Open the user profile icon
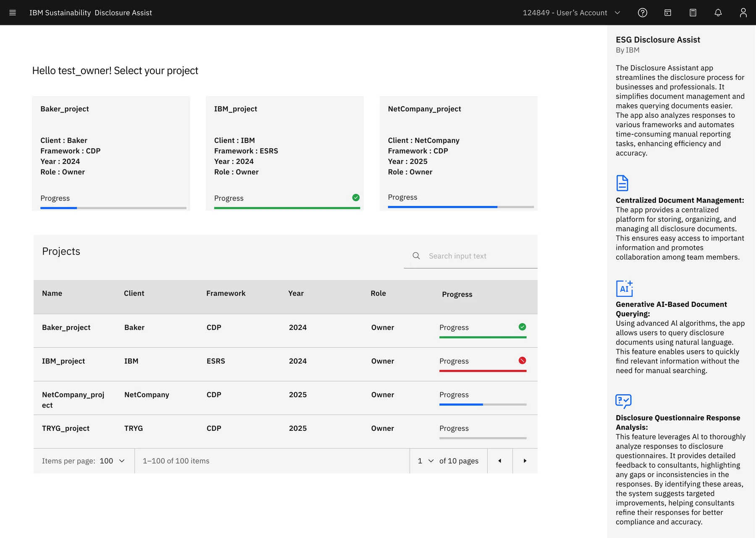 pos(743,13)
